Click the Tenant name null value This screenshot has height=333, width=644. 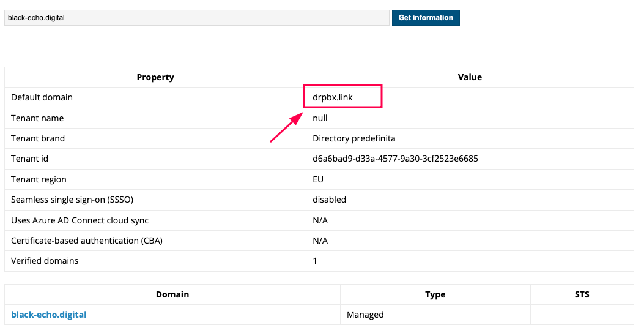[x=320, y=118]
